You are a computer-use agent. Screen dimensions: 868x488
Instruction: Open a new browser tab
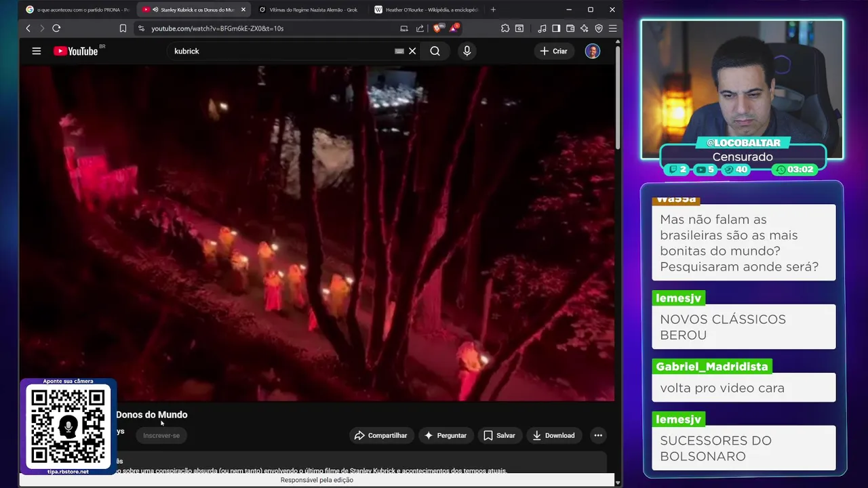[493, 9]
